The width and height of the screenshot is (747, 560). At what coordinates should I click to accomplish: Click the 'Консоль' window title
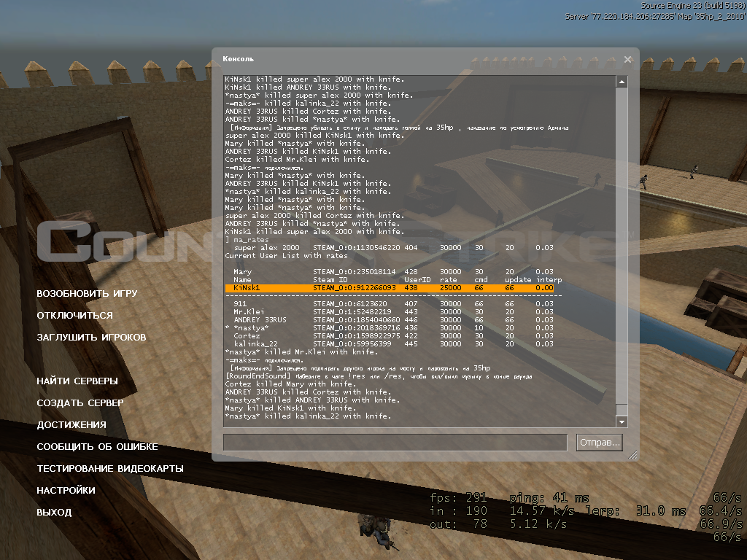coord(239,59)
